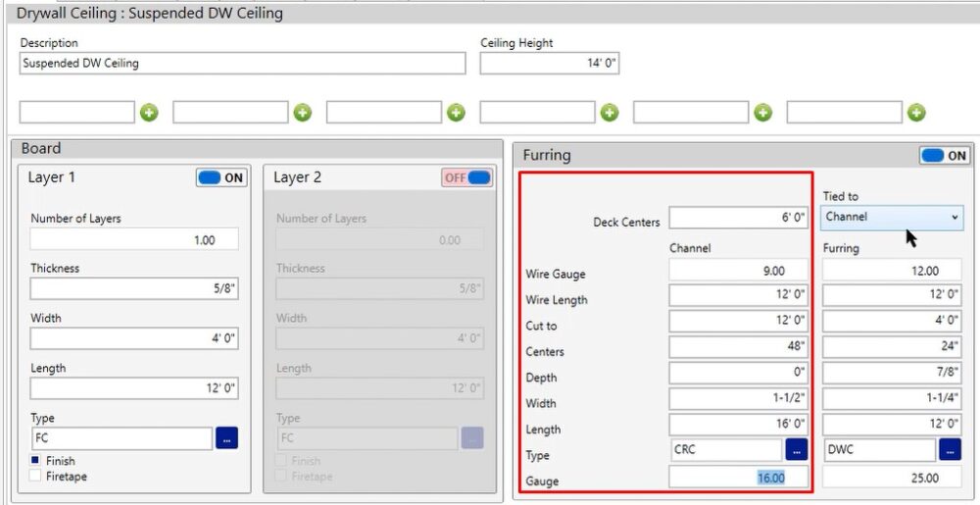Select the Ceiling Height field
Screen dimensions: 980x505
549,63
